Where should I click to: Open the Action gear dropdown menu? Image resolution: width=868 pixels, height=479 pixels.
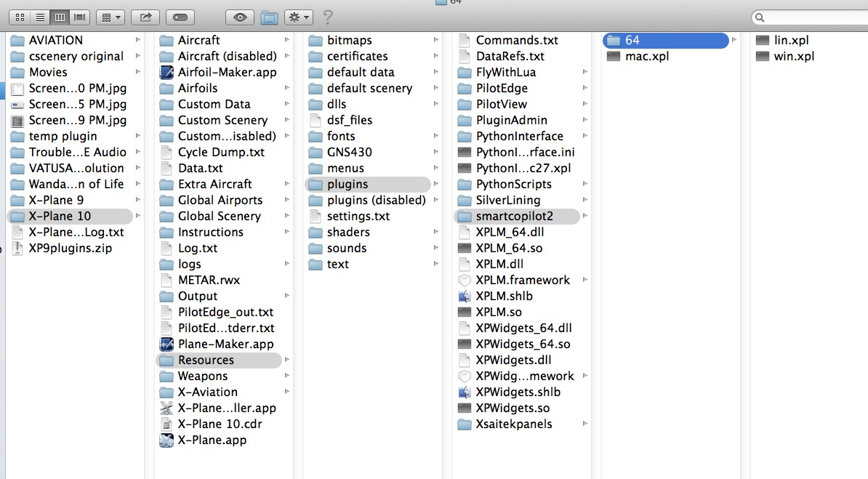click(298, 16)
